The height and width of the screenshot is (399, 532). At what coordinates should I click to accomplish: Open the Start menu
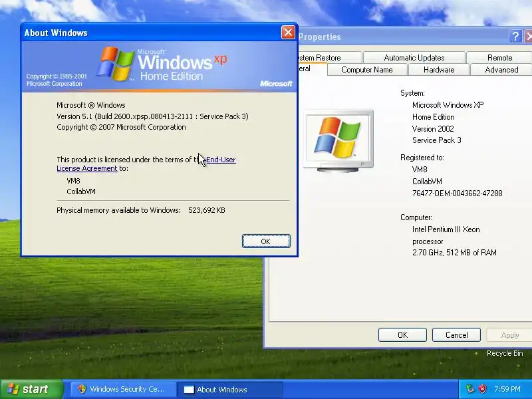point(32,389)
